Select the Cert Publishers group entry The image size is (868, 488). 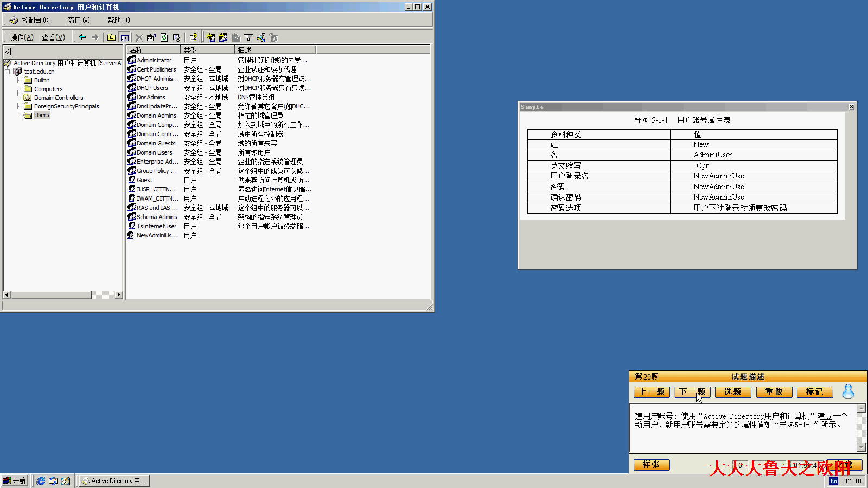tap(156, 69)
